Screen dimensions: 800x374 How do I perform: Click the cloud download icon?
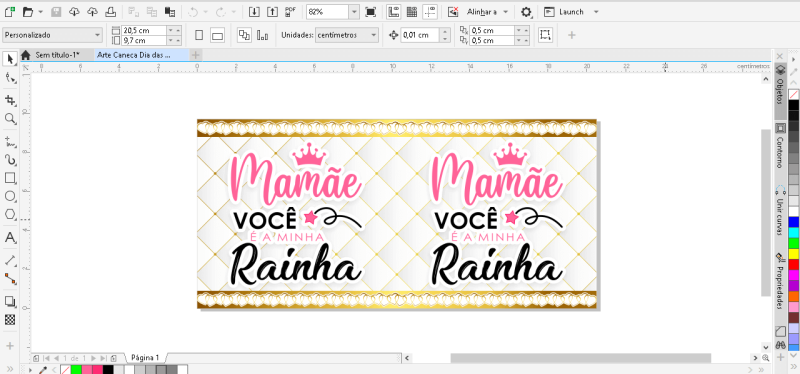click(x=74, y=12)
